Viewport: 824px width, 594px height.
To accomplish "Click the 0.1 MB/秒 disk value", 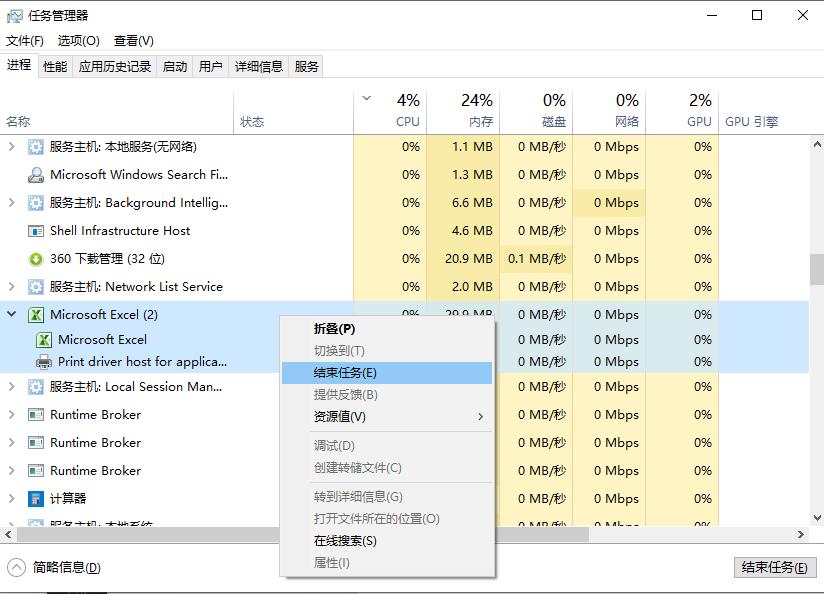I will click(x=537, y=259).
